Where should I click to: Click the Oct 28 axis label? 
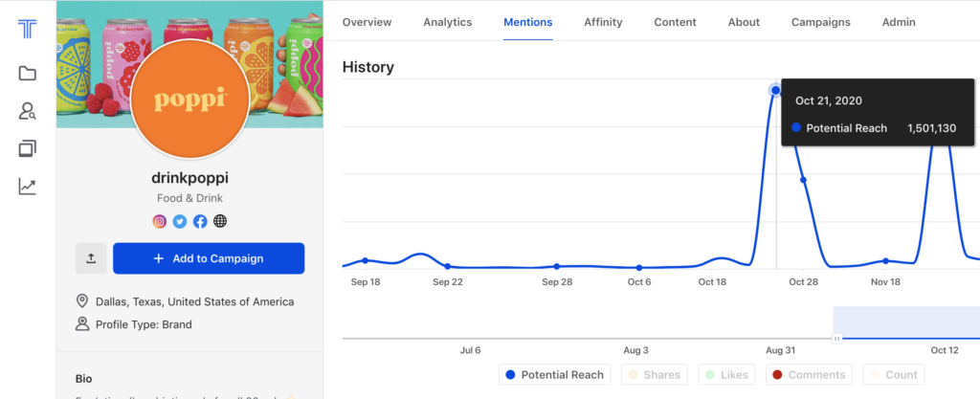(803, 282)
